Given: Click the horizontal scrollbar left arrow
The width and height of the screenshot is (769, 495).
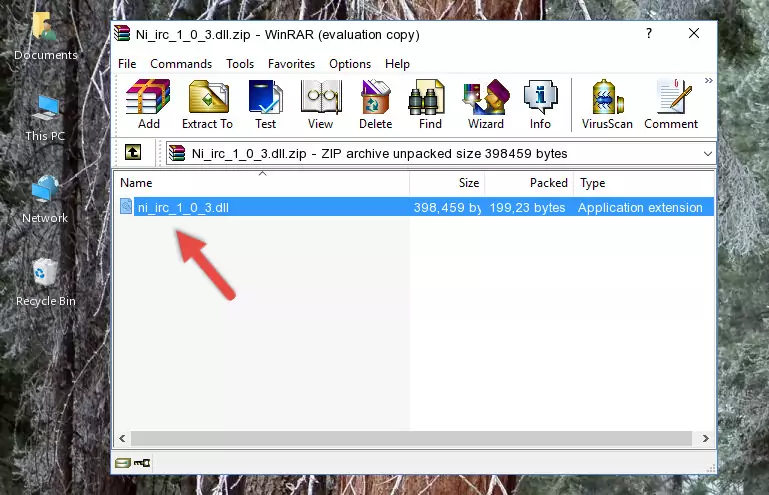Looking at the screenshot, I should click(x=122, y=438).
